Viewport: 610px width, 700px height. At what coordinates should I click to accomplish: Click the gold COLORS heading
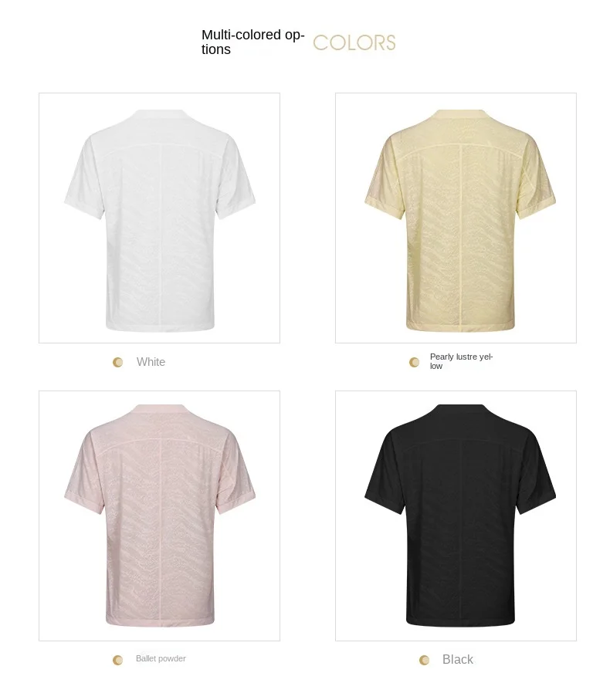tap(354, 43)
